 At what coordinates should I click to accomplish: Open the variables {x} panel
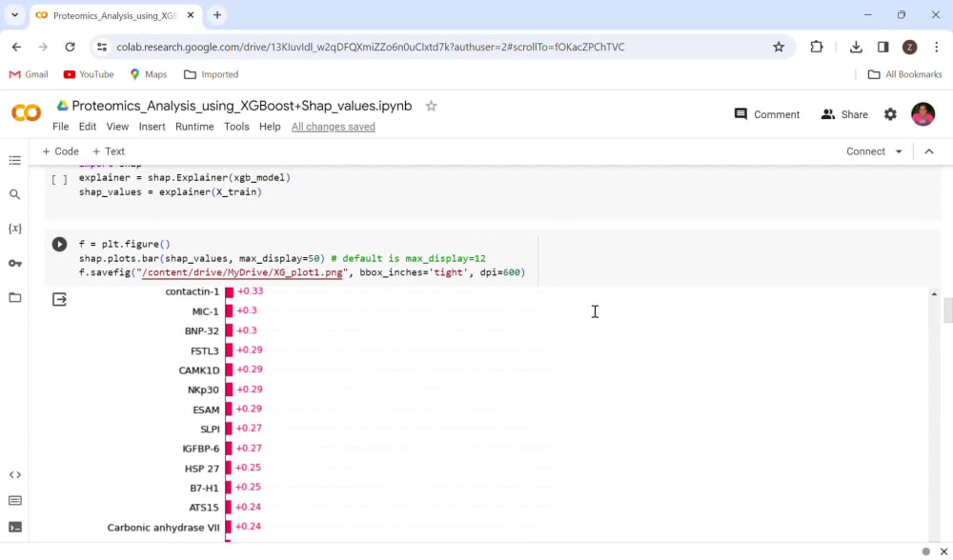coord(15,229)
